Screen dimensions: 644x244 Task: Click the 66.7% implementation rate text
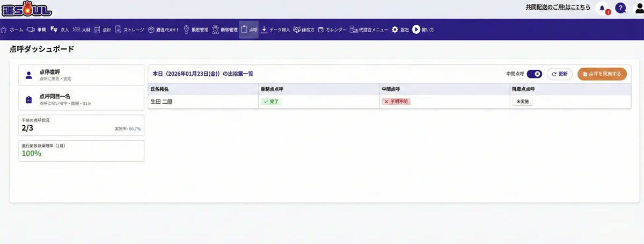(128, 129)
